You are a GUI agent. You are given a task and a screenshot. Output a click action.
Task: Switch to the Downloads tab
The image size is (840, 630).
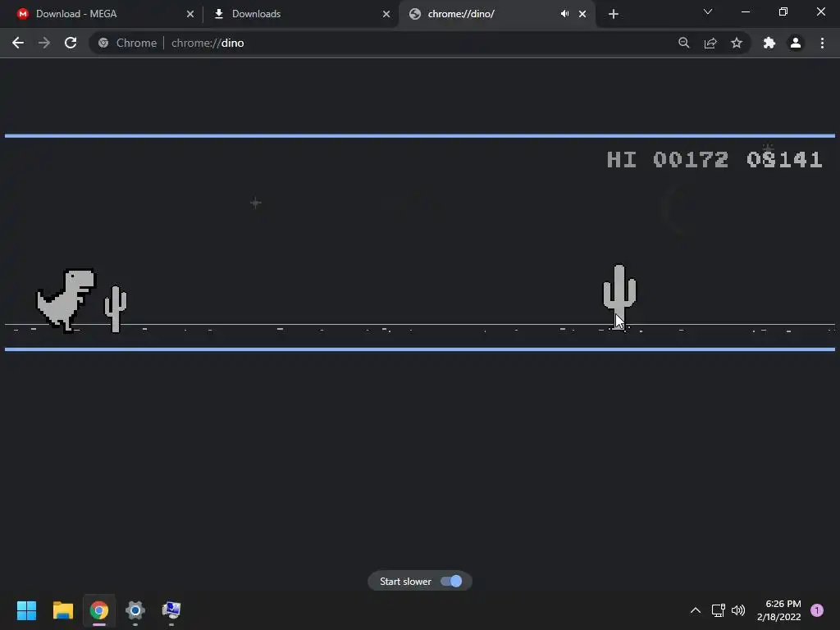coord(301,14)
